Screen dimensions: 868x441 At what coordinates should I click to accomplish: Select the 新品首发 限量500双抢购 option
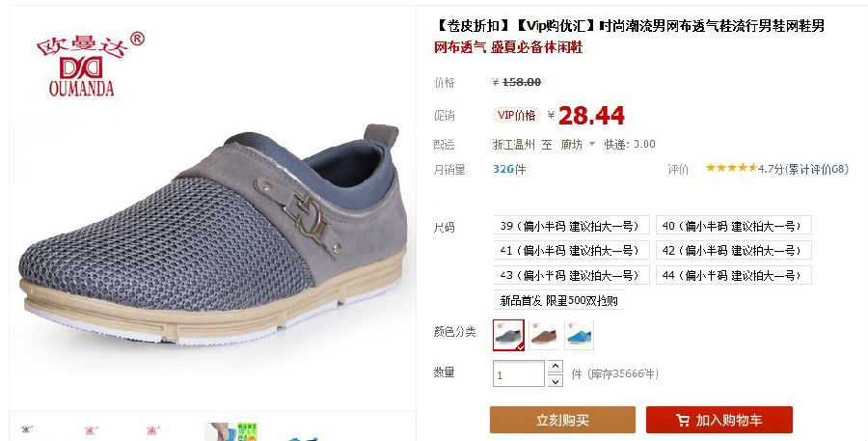pos(559,300)
